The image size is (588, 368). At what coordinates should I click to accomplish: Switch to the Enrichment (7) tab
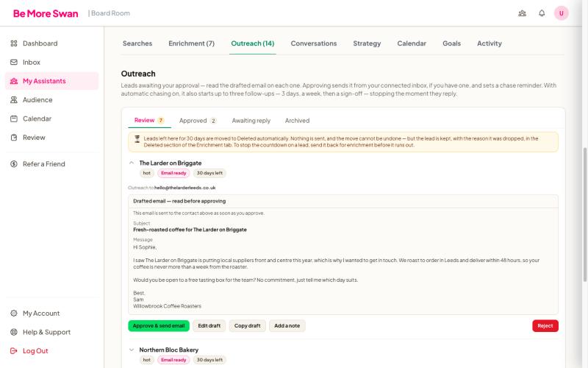(191, 43)
